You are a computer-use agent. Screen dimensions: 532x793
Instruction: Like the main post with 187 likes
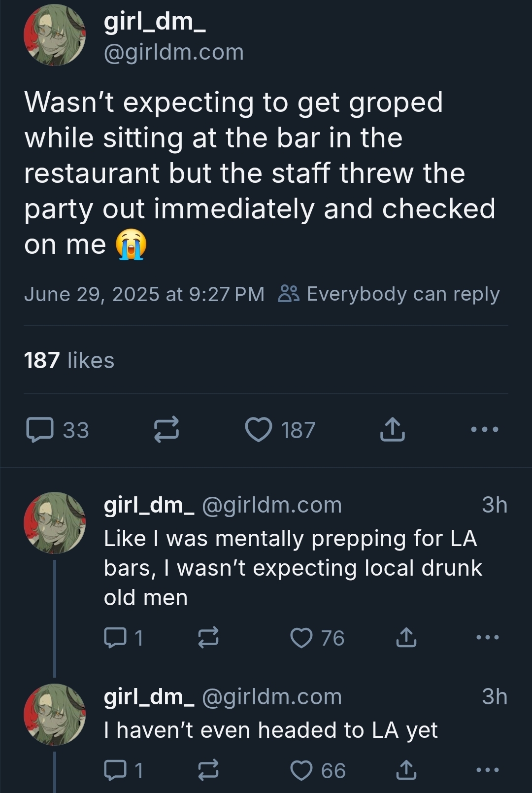pos(259,430)
